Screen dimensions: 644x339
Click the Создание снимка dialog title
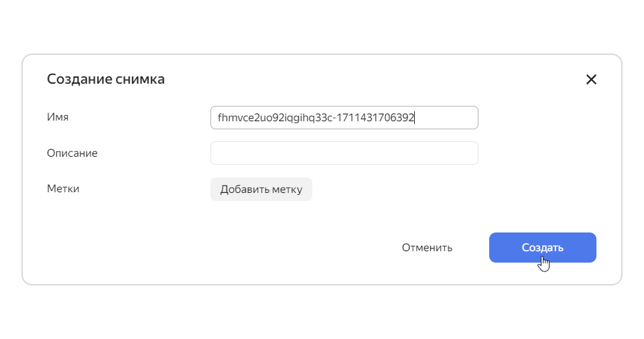point(106,79)
